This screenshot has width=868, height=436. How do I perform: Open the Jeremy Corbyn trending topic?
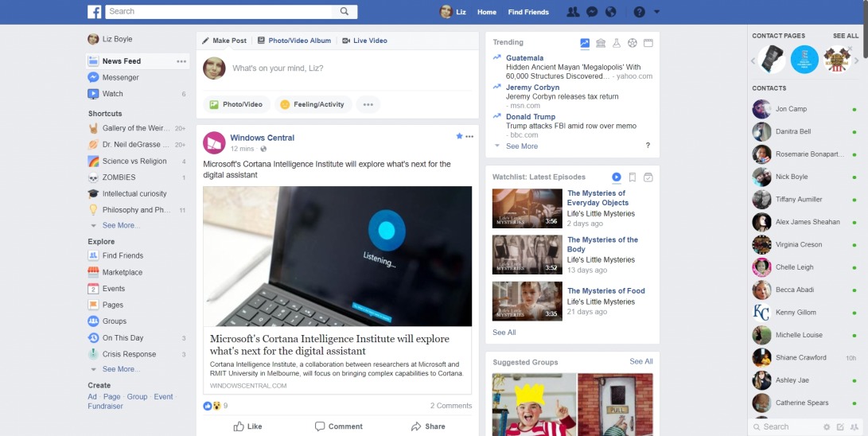point(532,88)
